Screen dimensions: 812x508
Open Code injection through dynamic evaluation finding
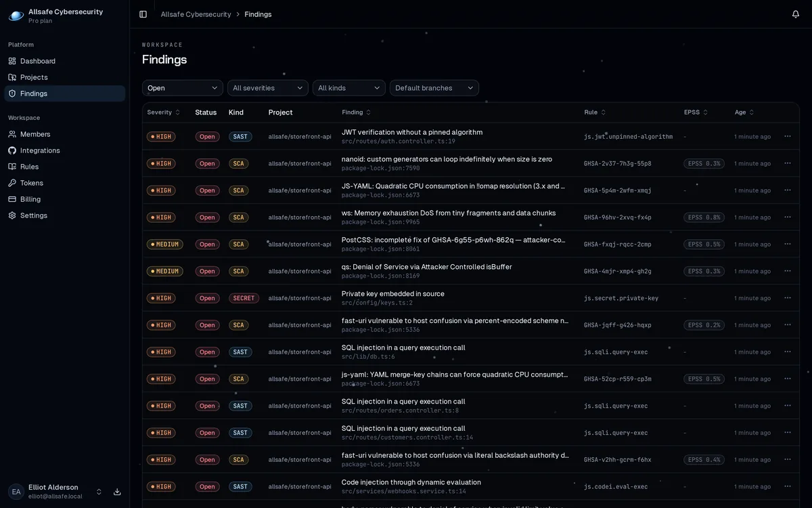click(411, 482)
